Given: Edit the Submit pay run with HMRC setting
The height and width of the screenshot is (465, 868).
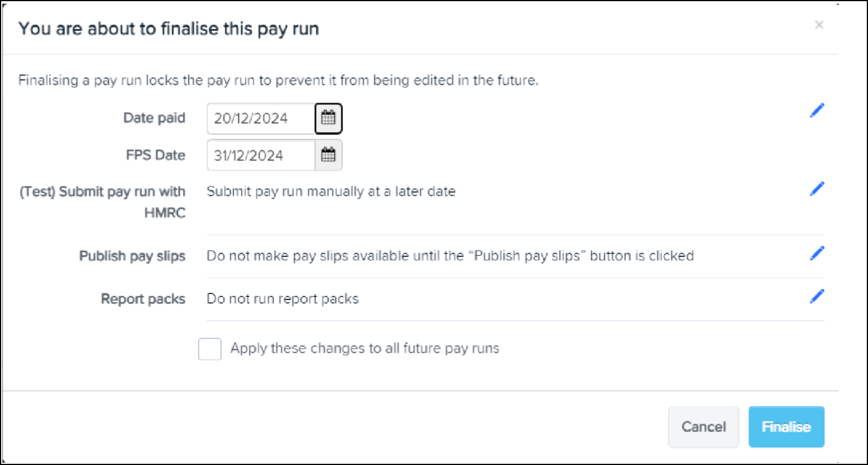Looking at the screenshot, I should coord(817,189).
